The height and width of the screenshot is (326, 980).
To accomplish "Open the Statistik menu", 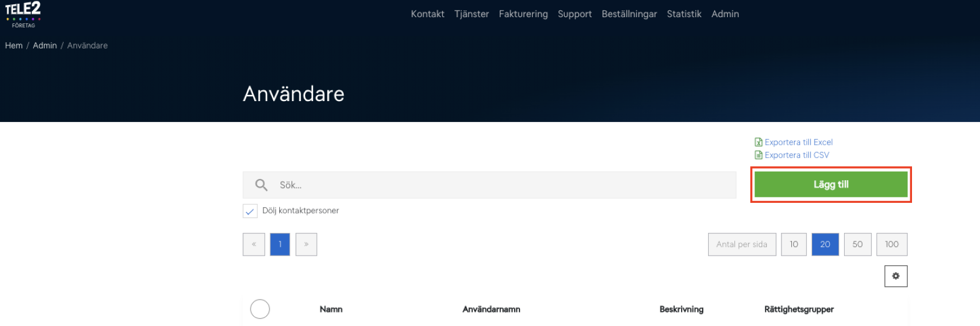I will tap(684, 14).
